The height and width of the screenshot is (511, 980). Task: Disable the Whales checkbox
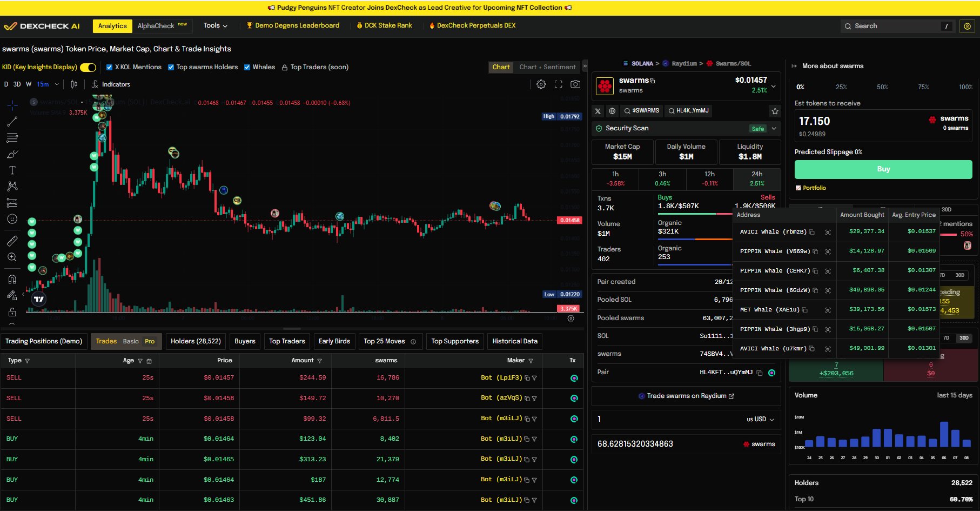[247, 68]
